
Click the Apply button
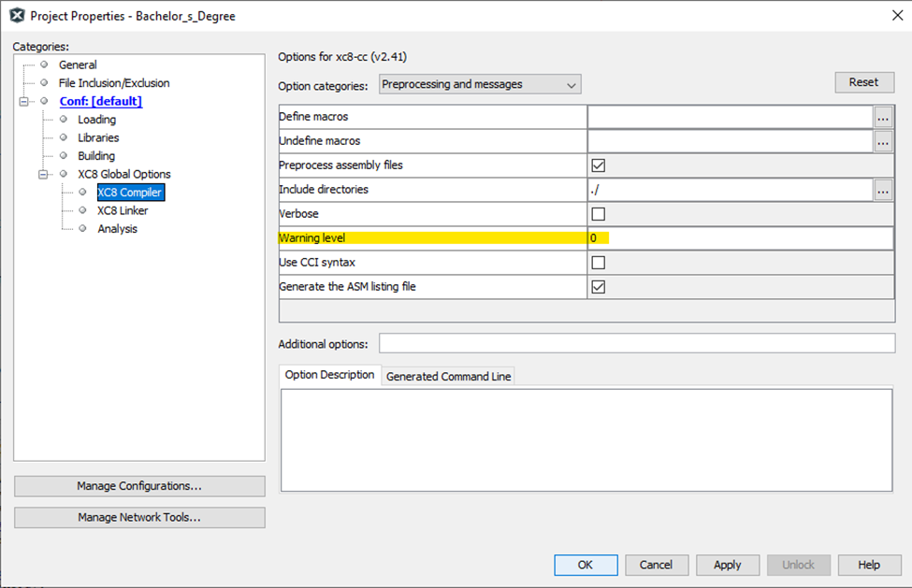[728, 565]
